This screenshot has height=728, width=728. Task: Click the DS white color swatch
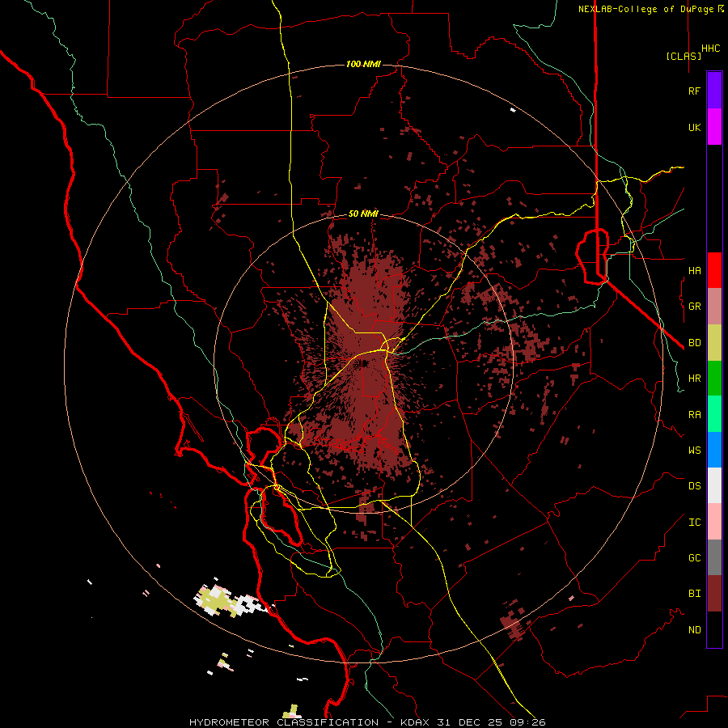coord(714,485)
